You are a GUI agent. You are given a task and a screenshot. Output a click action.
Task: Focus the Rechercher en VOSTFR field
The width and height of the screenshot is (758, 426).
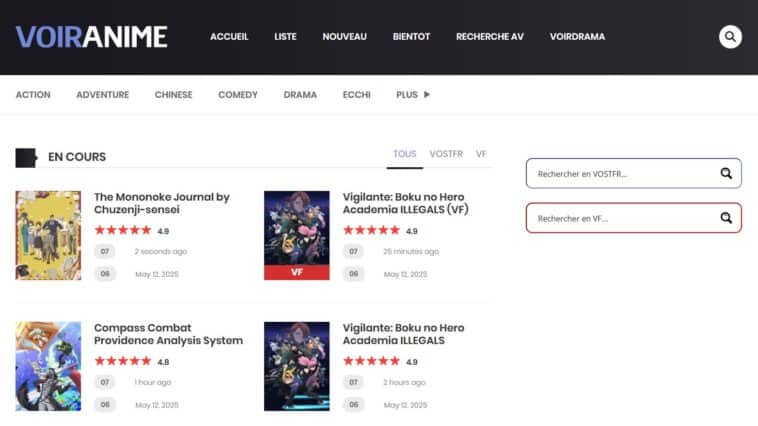tap(634, 173)
